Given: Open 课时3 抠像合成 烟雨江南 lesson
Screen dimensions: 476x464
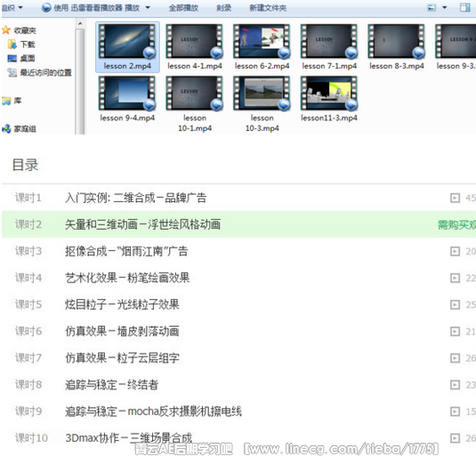Looking at the screenshot, I should click(239, 251).
